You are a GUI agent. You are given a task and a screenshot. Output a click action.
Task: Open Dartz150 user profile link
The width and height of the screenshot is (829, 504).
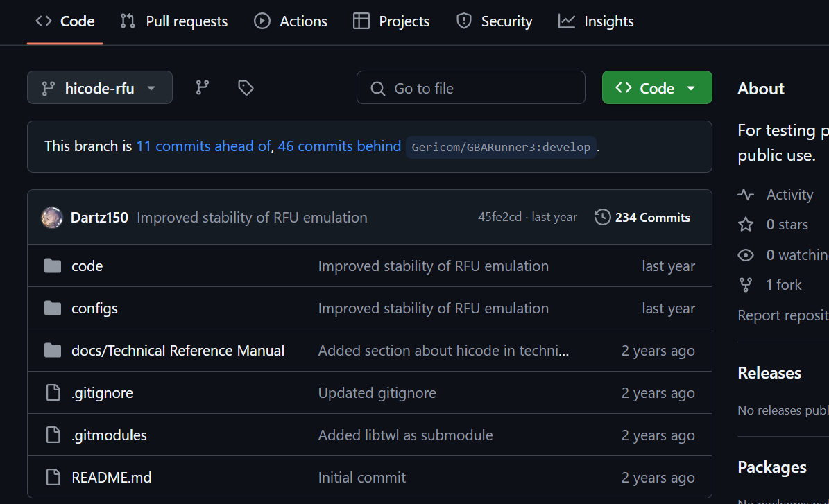point(99,218)
